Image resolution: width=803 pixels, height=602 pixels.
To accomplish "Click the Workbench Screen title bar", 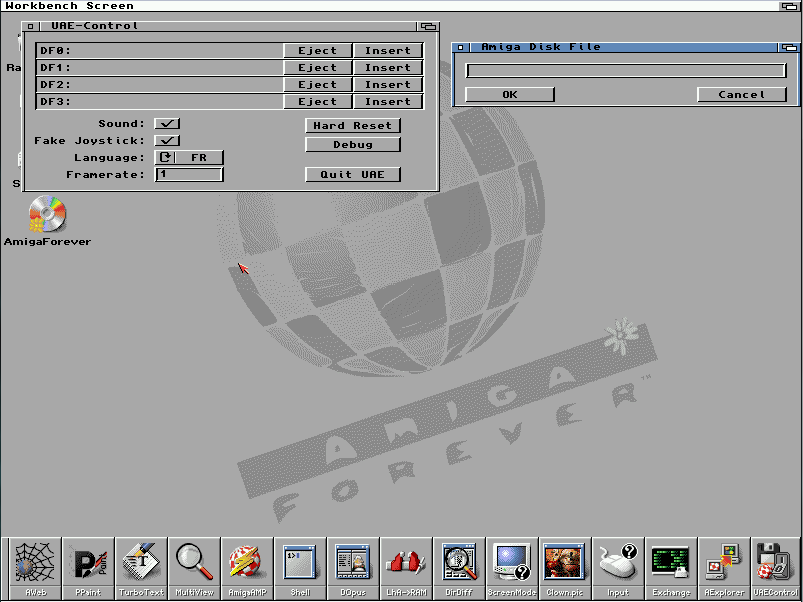I will coord(390,6).
